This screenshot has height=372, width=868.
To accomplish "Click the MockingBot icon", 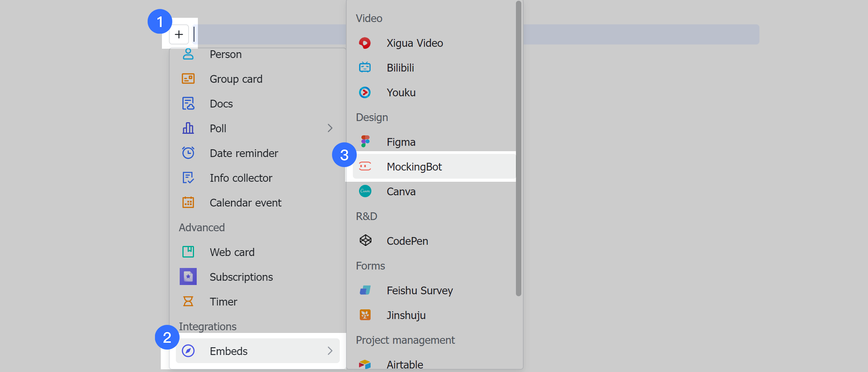I will point(365,167).
